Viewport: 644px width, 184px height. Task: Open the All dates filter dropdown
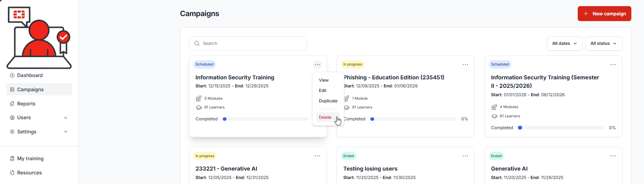tap(565, 43)
